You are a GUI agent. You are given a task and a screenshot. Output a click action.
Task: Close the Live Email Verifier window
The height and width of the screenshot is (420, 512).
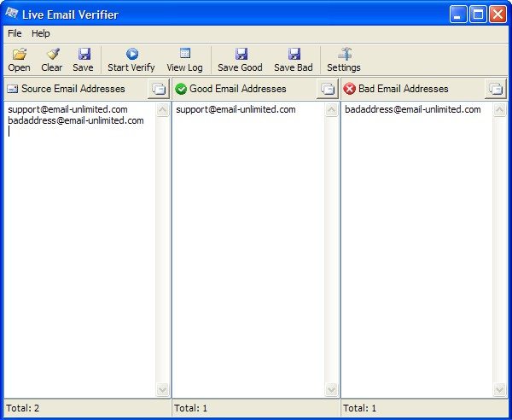[498, 15]
